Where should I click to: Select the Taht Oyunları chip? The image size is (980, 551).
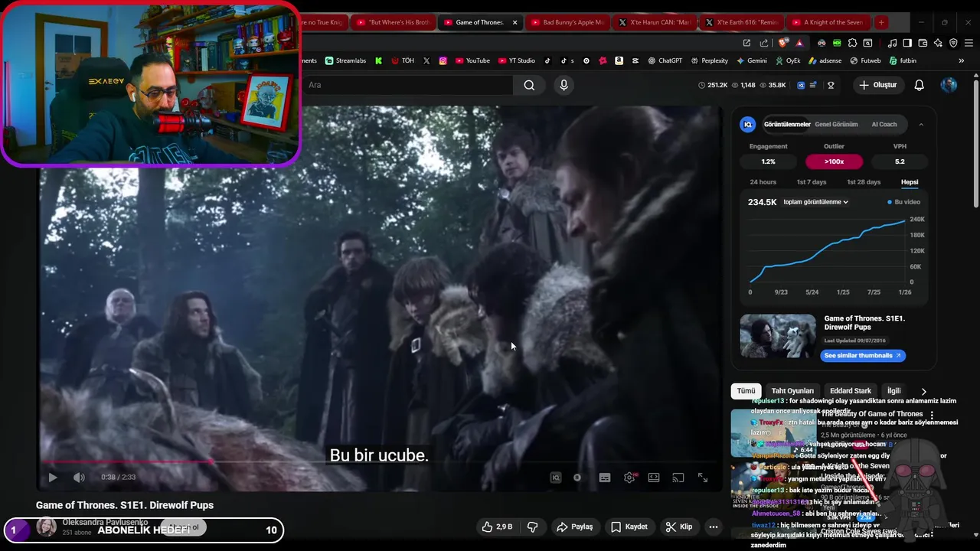coord(792,391)
